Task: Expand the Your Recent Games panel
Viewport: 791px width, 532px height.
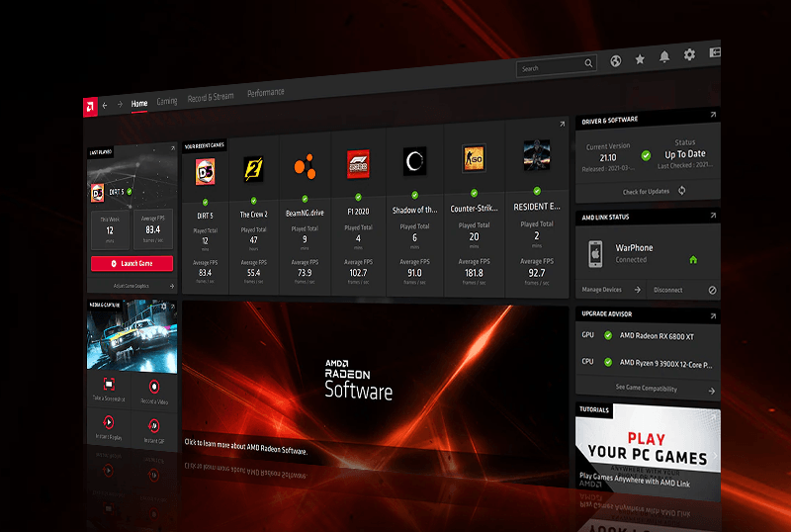Action: pos(563,124)
